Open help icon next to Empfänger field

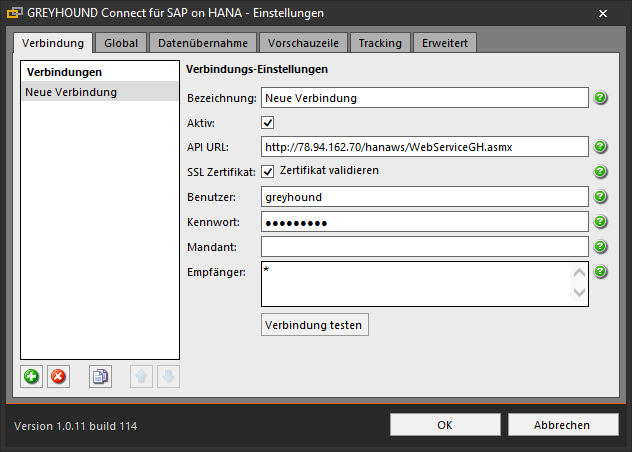(600, 271)
